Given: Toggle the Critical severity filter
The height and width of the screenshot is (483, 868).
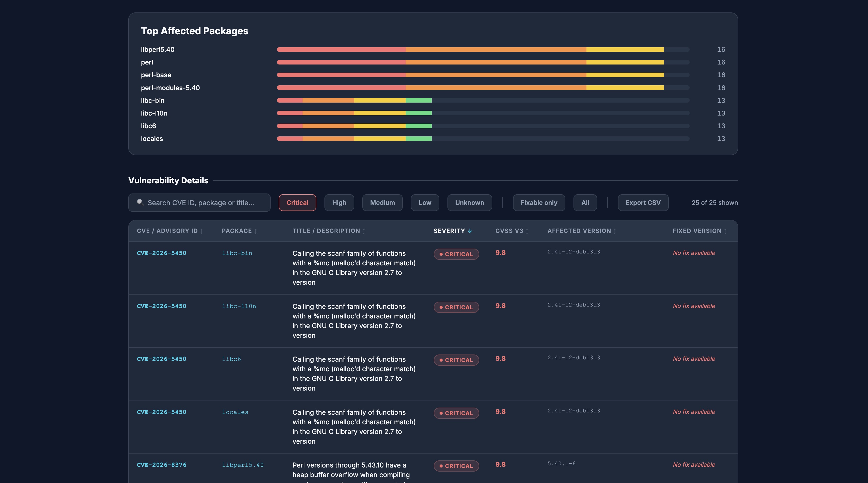Looking at the screenshot, I should 297,202.
